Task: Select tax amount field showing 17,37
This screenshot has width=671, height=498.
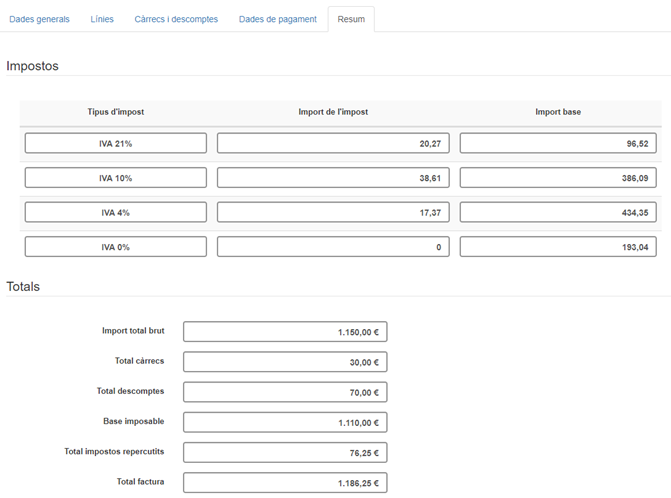Action: click(x=333, y=213)
